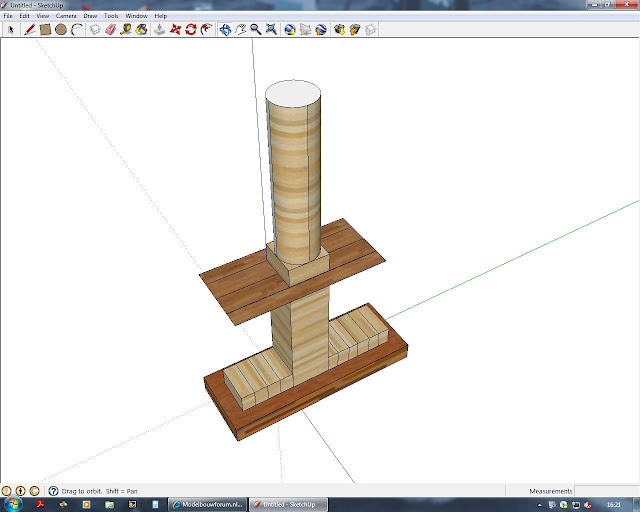
Task: Click the third status bar circle icon
Action: 34,491
